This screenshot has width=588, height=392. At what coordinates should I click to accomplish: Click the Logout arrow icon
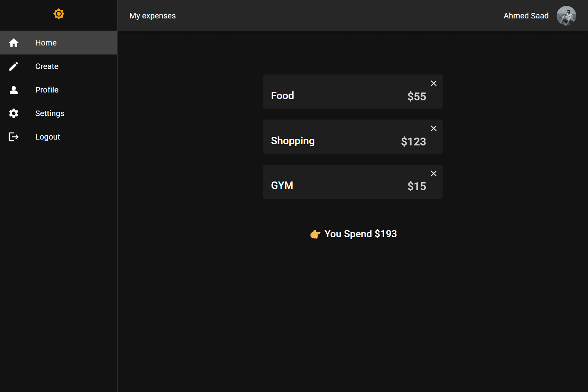(14, 137)
